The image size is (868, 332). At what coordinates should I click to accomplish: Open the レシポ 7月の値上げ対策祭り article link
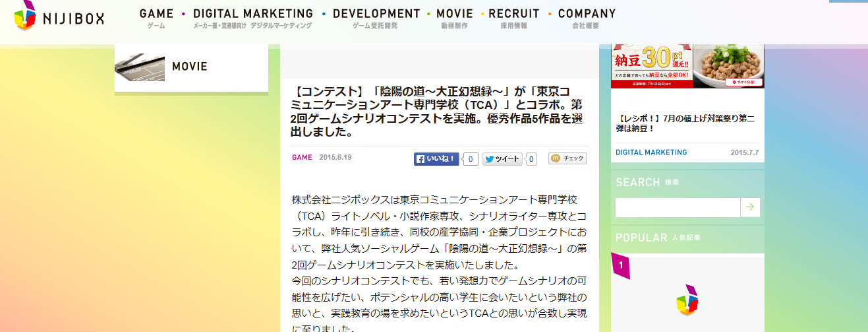pos(685,123)
